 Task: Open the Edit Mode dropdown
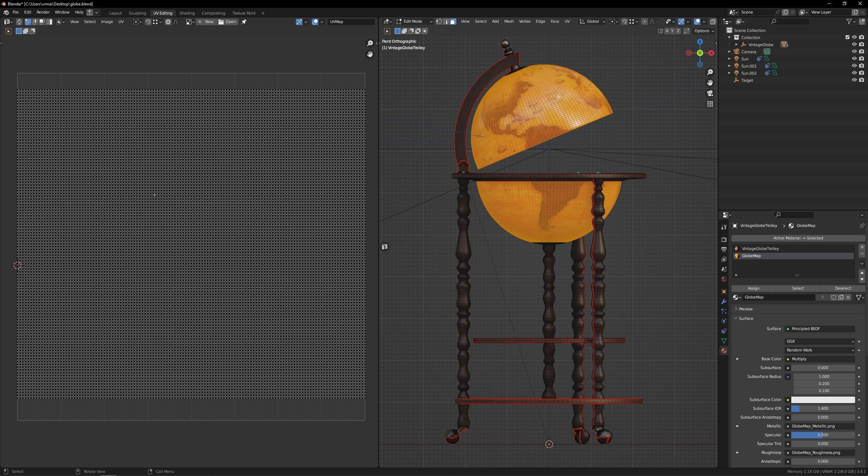pos(414,21)
